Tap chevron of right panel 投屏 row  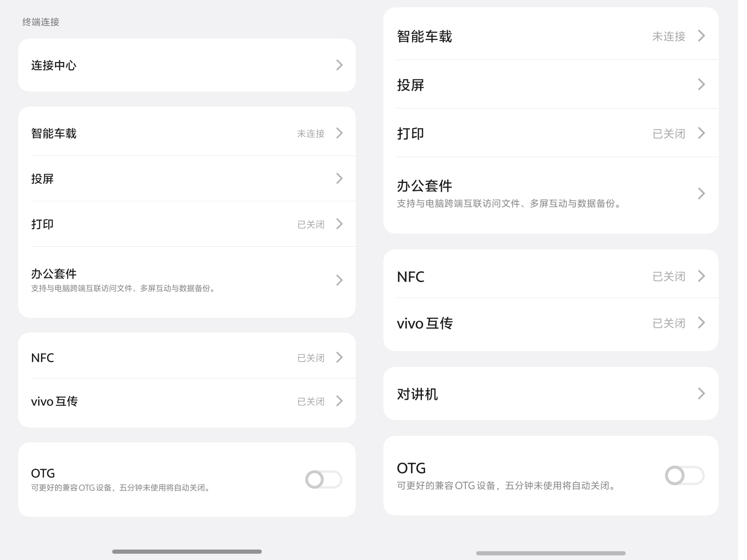(701, 84)
